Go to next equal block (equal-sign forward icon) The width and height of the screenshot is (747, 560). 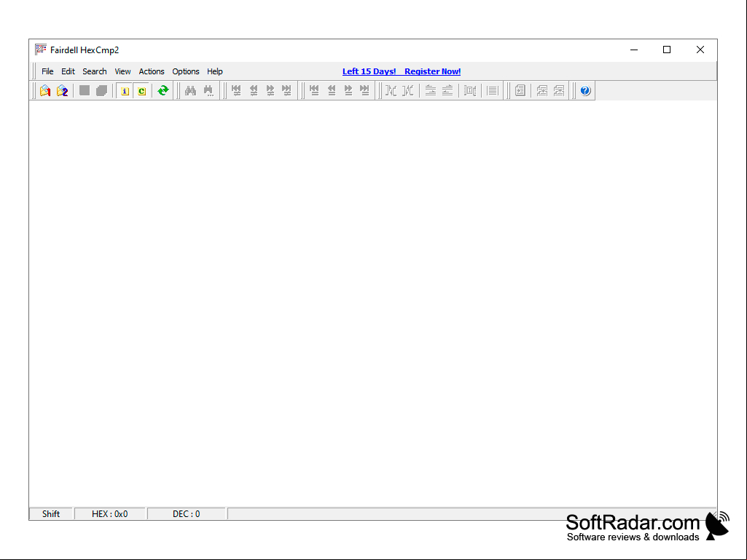coord(348,90)
